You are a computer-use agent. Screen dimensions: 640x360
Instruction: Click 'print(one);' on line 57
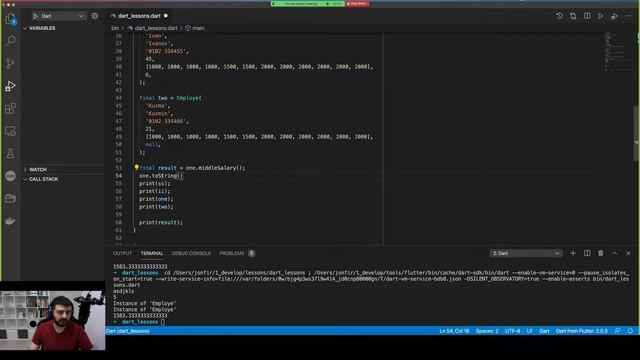(156, 199)
